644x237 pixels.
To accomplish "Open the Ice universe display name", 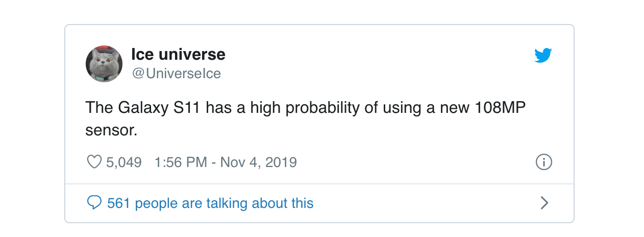I will coord(178,54).
